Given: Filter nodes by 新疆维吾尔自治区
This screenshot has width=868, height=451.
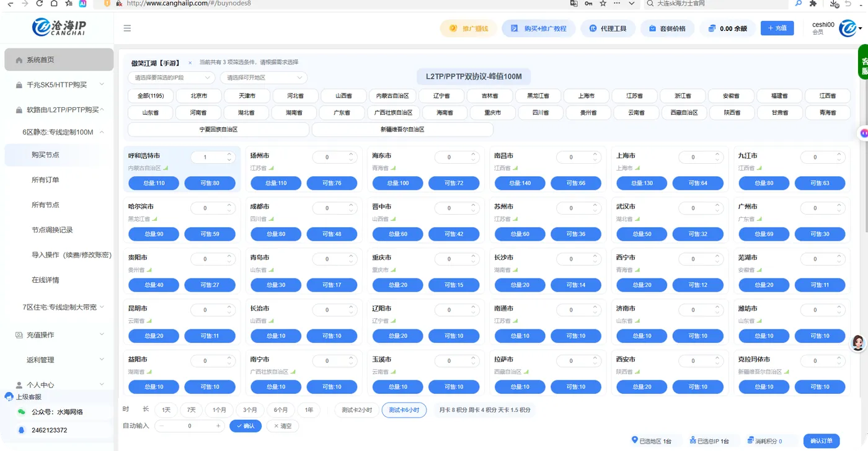Looking at the screenshot, I should (x=402, y=130).
